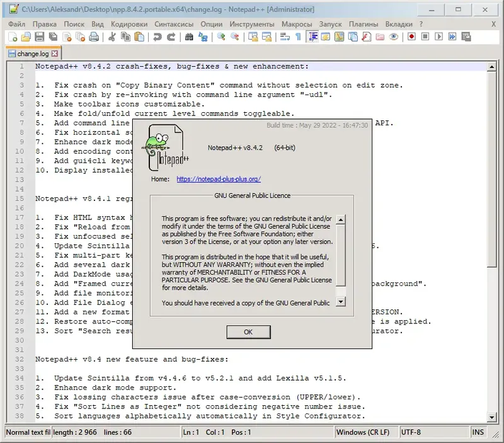The image size is (504, 443).
Task: Toggle file monitoring eye icon
Action: point(393,37)
